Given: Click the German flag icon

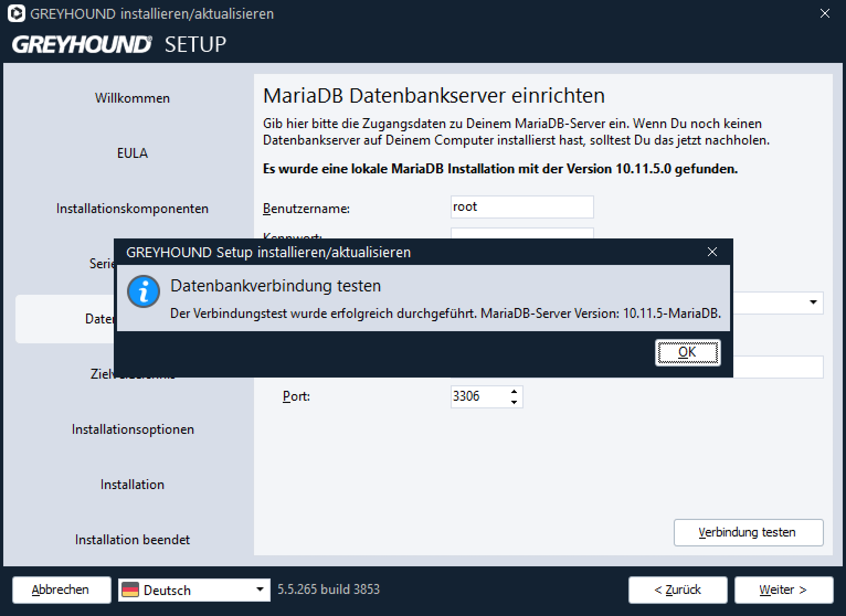Looking at the screenshot, I should [130, 590].
